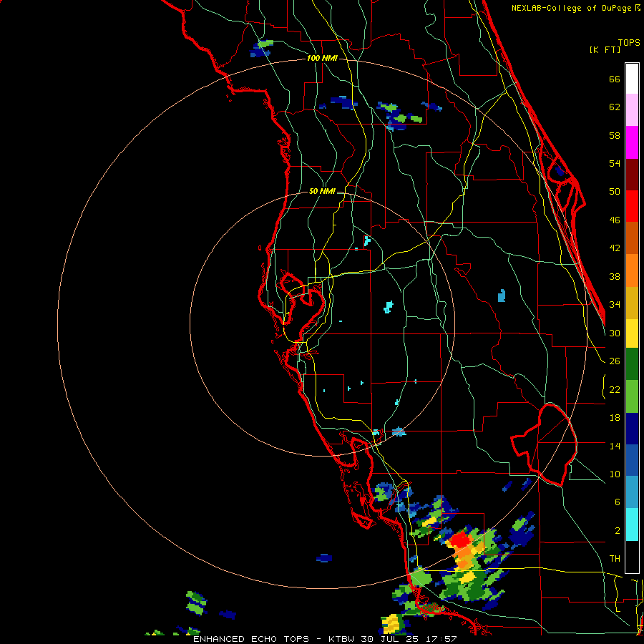Pick the cyan legend swatch beside 2
The width and height of the screenshot is (644, 644).
click(x=632, y=525)
